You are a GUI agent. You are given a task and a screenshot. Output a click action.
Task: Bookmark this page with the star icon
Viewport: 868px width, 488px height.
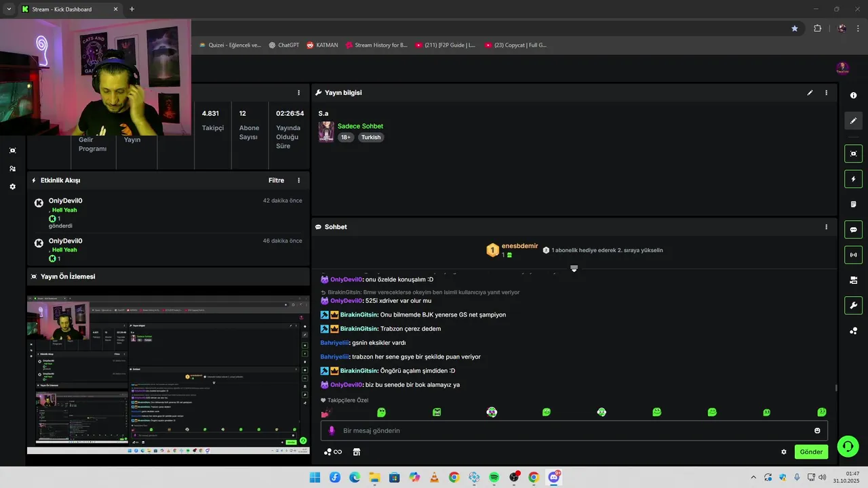[x=795, y=28]
